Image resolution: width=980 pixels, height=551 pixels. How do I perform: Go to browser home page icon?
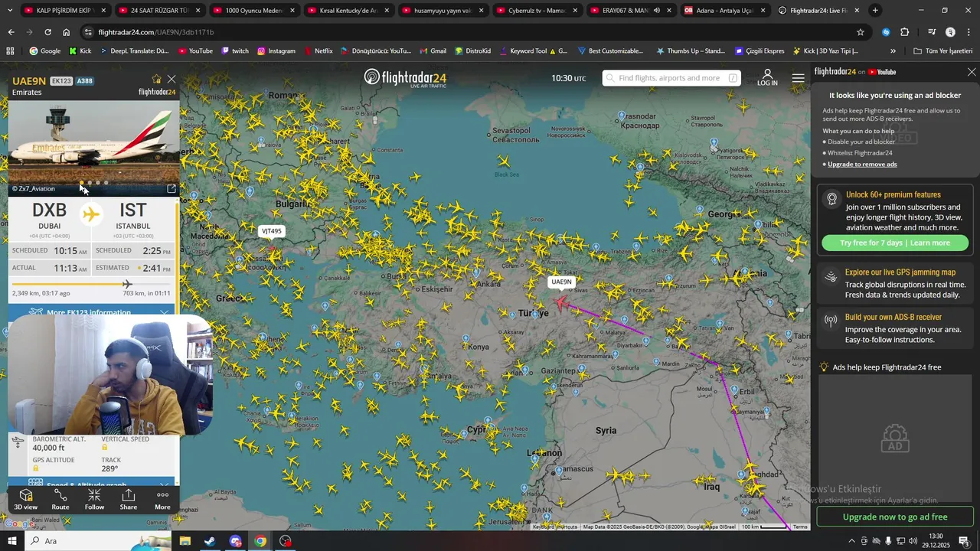(66, 32)
